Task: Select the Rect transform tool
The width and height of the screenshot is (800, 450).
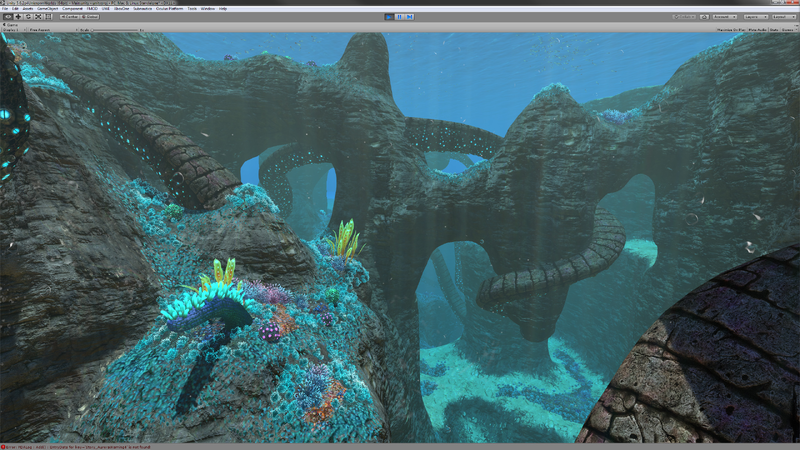Action: 48,17
